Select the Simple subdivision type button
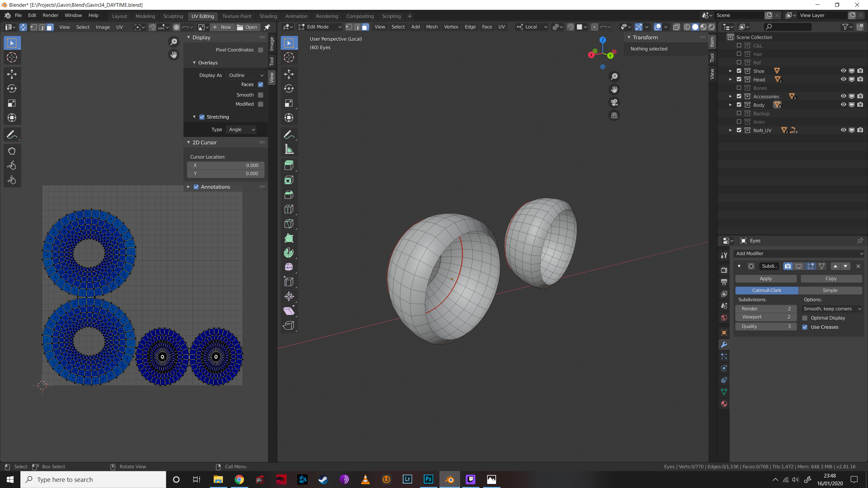 click(830, 290)
